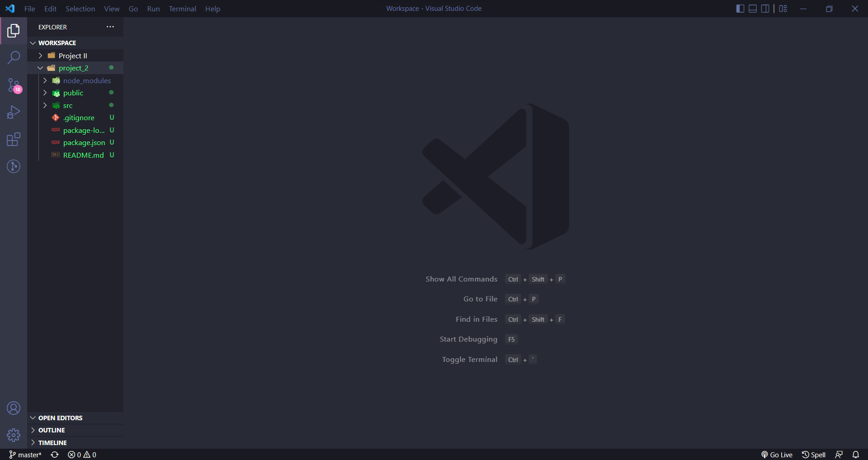Image resolution: width=868 pixels, height=460 pixels.
Task: Open the Search view icon
Action: click(14, 58)
